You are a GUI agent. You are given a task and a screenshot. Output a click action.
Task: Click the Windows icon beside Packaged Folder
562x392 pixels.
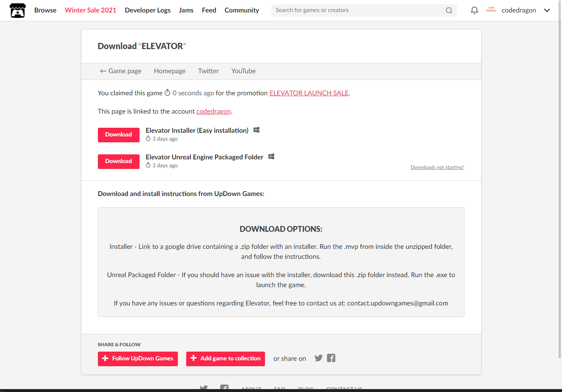(271, 157)
